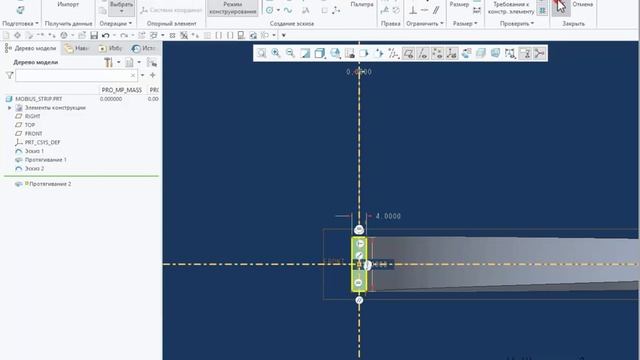Select the Circle sketch tool
The width and height of the screenshot is (640, 360).
pos(270,10)
